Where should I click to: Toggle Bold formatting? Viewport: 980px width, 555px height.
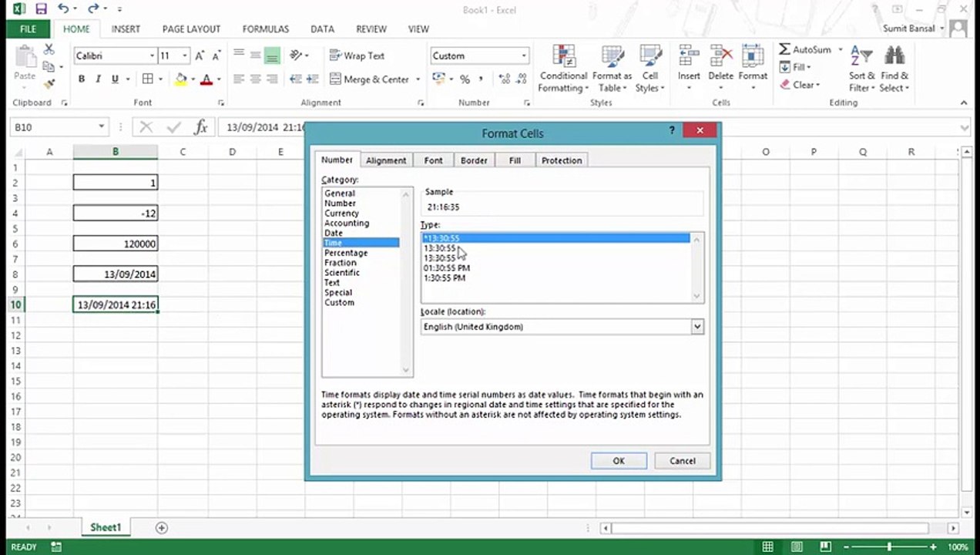click(x=82, y=79)
